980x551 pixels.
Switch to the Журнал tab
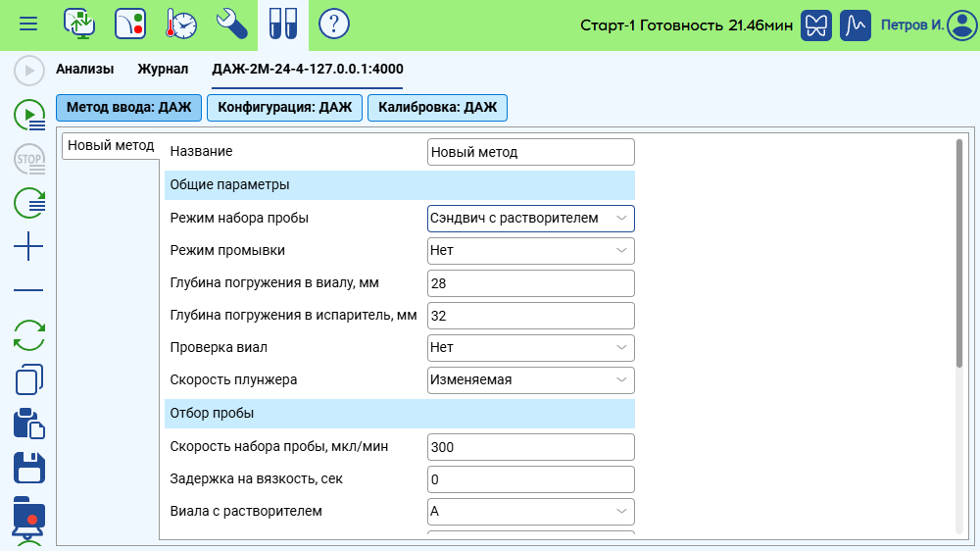pos(163,69)
